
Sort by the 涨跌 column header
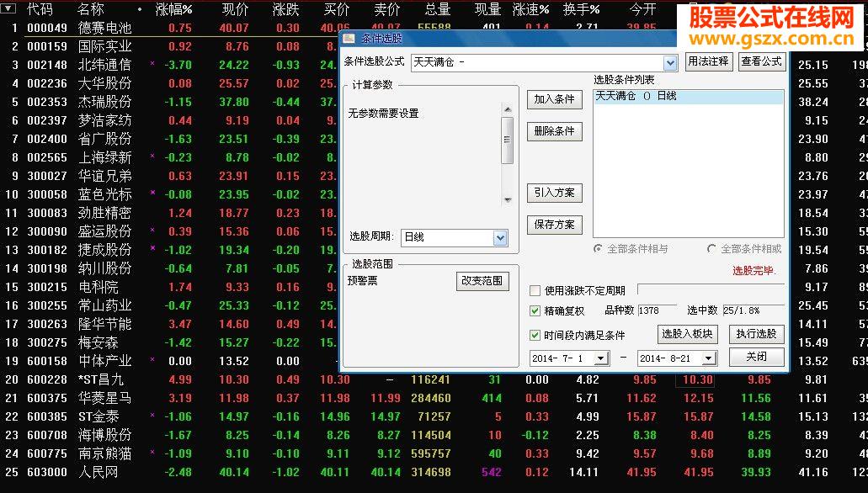(286, 9)
